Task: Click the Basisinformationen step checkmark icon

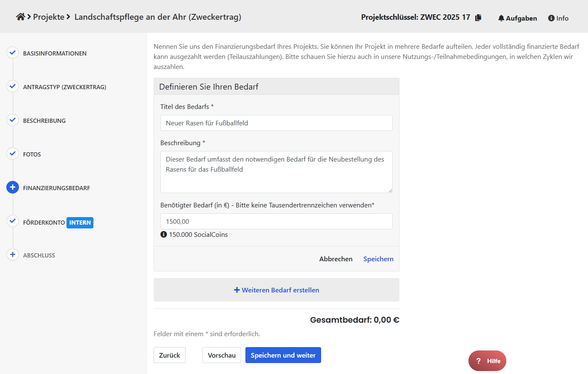Action: (13, 53)
